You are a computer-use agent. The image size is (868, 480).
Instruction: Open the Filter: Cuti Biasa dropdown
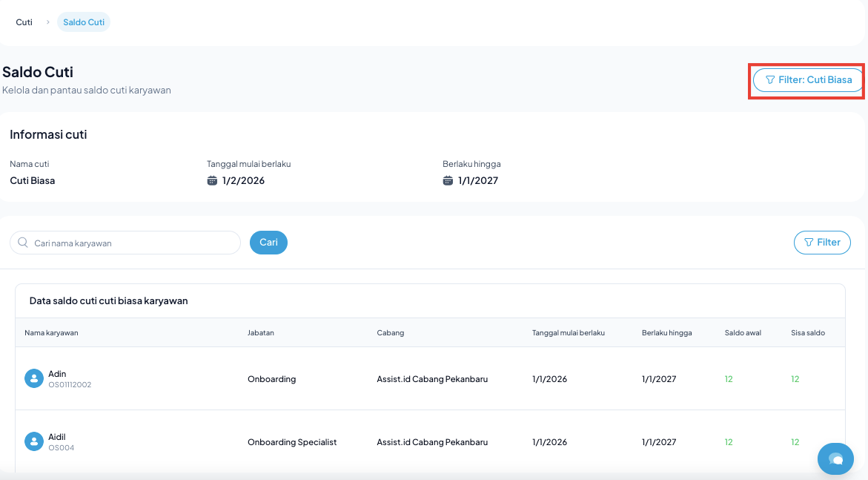[809, 79]
